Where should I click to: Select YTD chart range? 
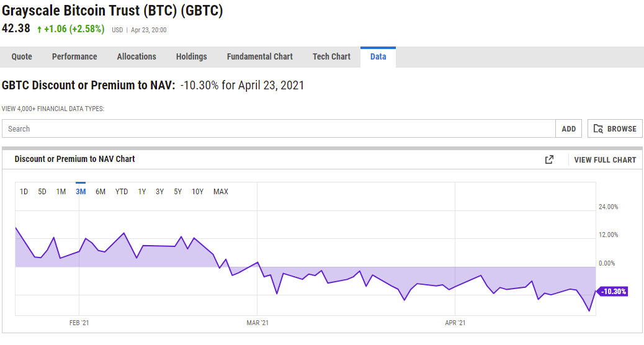click(x=122, y=191)
